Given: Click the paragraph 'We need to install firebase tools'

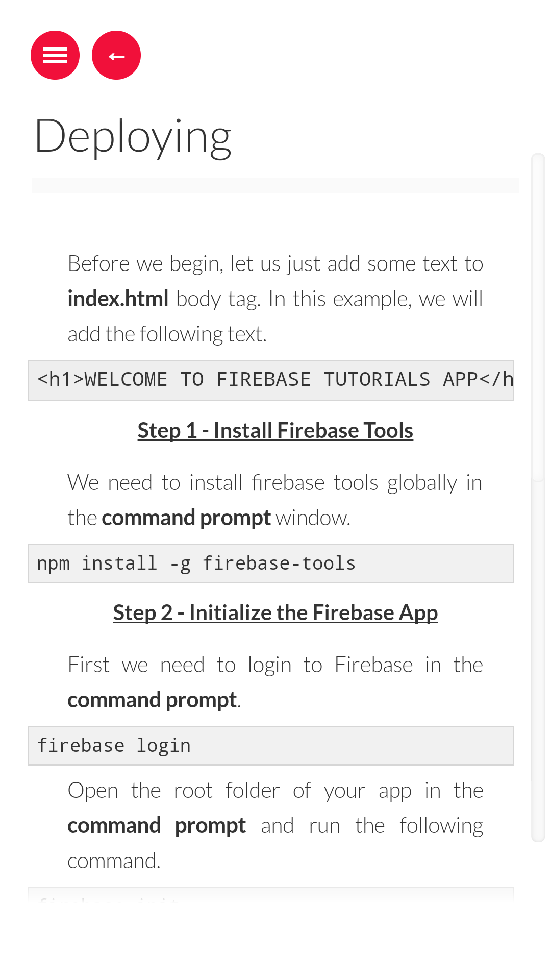Looking at the screenshot, I should click(x=275, y=500).
